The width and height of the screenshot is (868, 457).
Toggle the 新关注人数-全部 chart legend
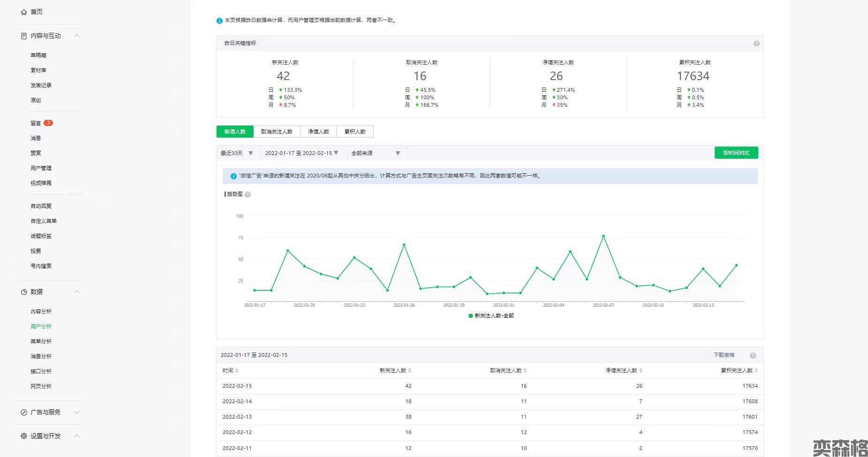pos(491,316)
